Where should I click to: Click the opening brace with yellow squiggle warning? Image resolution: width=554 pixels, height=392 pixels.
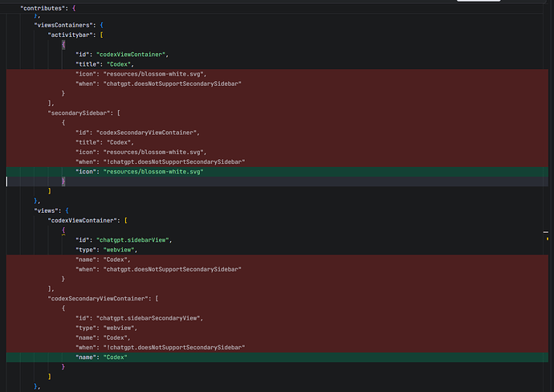pos(63,231)
